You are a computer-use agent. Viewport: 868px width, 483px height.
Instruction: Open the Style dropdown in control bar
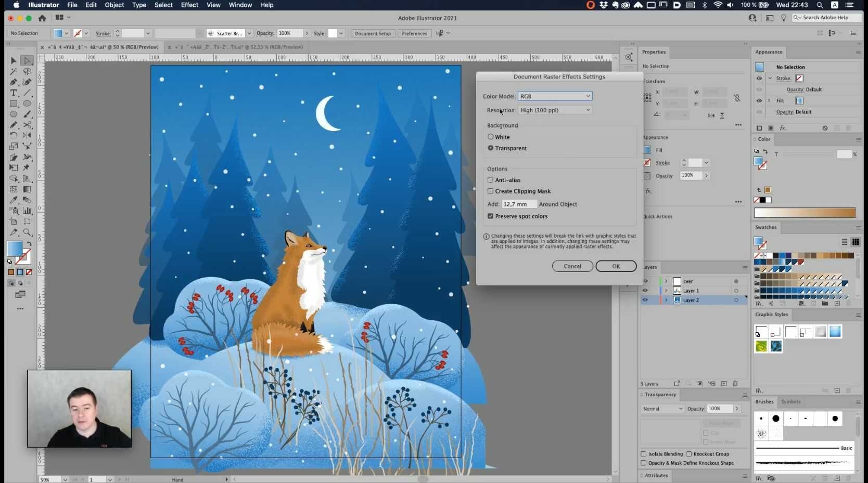point(341,33)
